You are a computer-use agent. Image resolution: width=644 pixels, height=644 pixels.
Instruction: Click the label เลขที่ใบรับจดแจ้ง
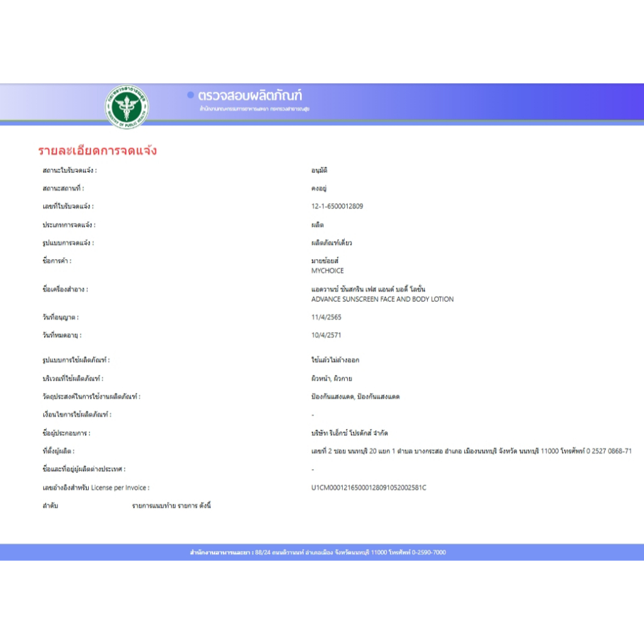(68, 206)
